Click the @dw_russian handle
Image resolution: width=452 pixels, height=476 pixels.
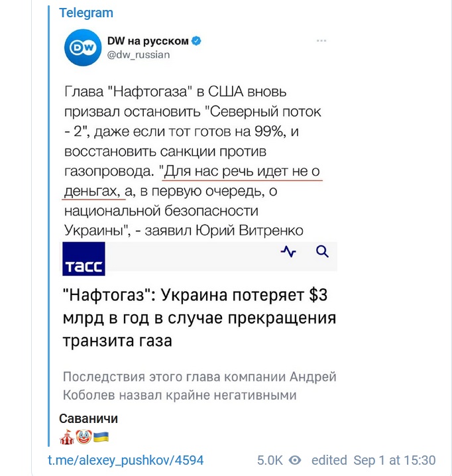click(139, 54)
